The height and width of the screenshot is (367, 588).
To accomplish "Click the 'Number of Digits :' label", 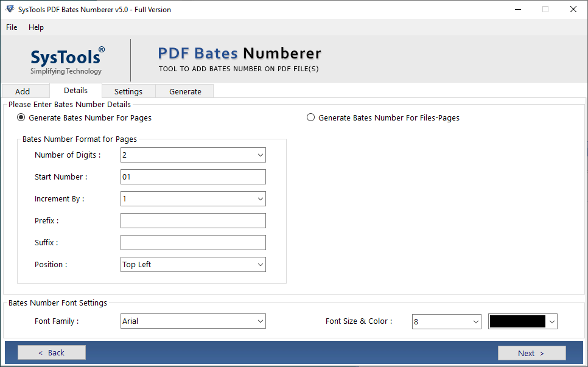I will point(68,155).
